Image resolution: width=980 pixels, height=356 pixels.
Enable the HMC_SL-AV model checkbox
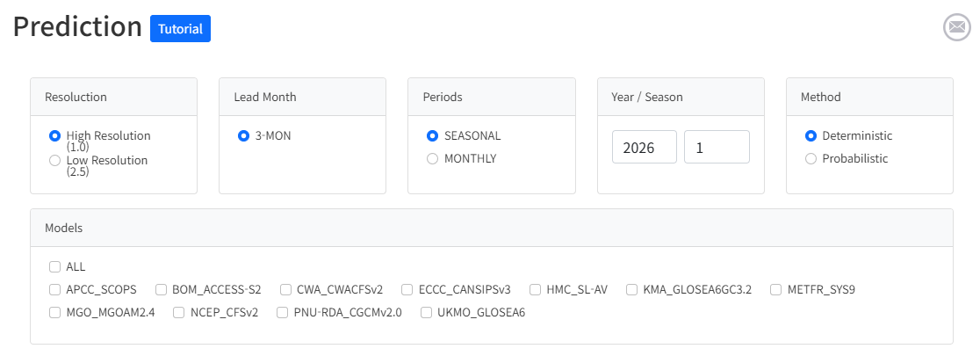(x=536, y=289)
